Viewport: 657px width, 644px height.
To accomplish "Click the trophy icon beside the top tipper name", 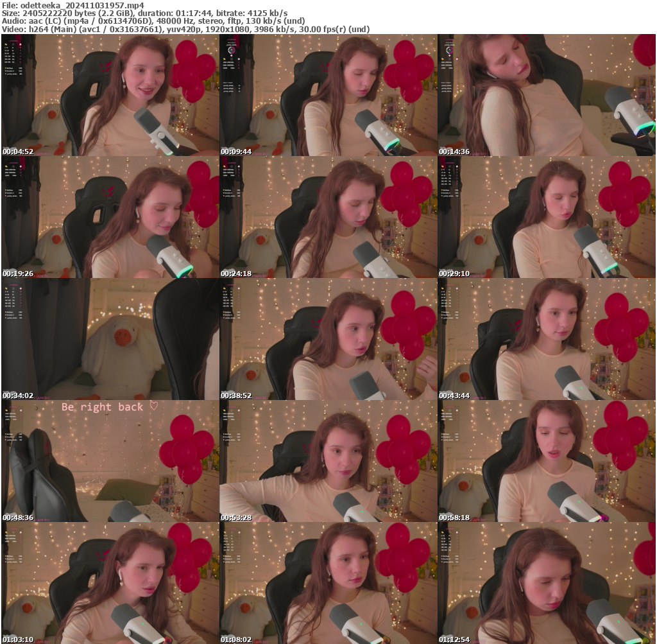I will (x=5, y=68).
